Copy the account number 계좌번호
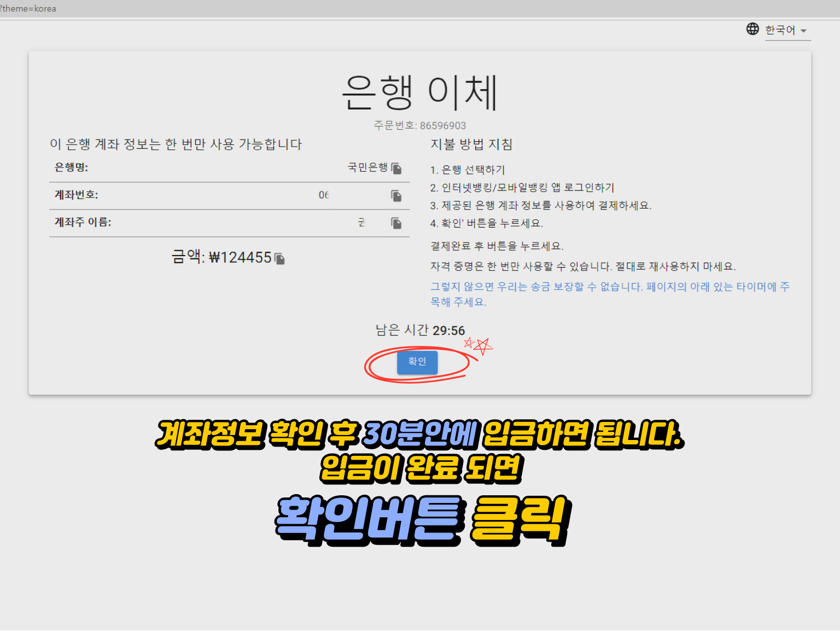 click(396, 195)
